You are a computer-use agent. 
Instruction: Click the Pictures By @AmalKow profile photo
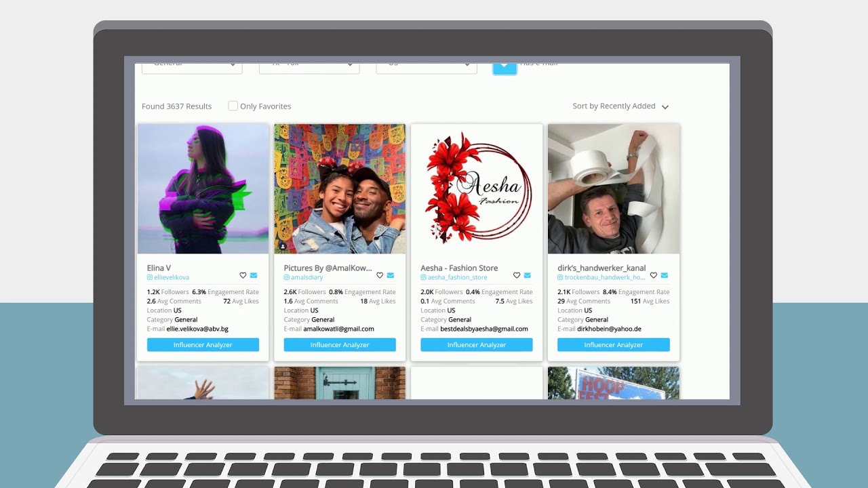click(x=340, y=188)
